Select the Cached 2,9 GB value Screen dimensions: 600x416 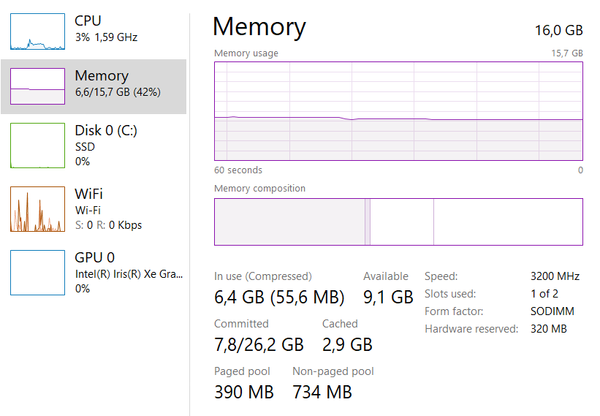click(x=346, y=345)
